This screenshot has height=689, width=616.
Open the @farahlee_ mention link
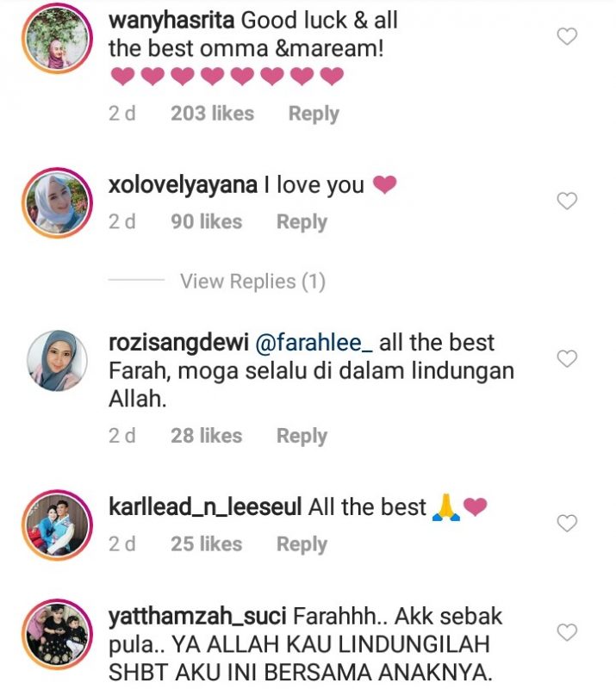pos(314,343)
